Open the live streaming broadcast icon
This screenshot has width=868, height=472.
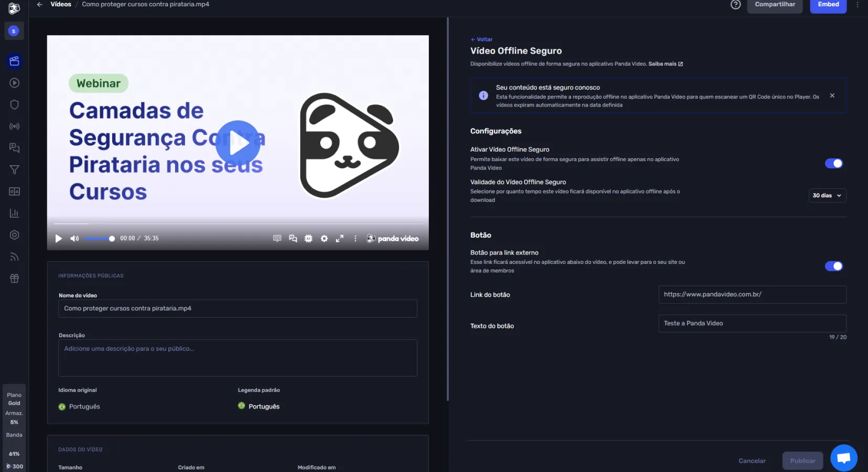(x=14, y=126)
